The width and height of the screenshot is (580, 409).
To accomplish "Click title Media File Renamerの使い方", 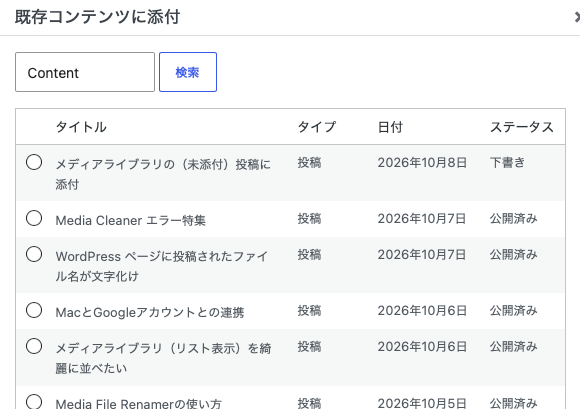I will pyautogui.click(x=139, y=403).
